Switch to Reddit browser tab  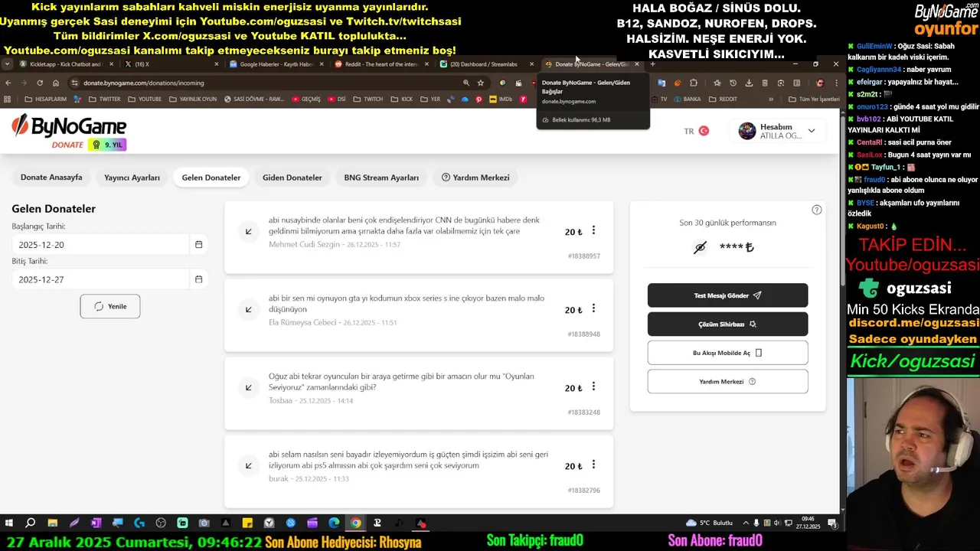(x=381, y=64)
